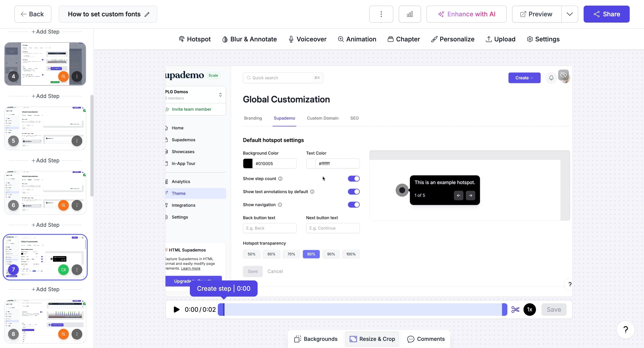Open the Backgrounds option
This screenshot has height=348, width=644.
pyautogui.click(x=316, y=339)
